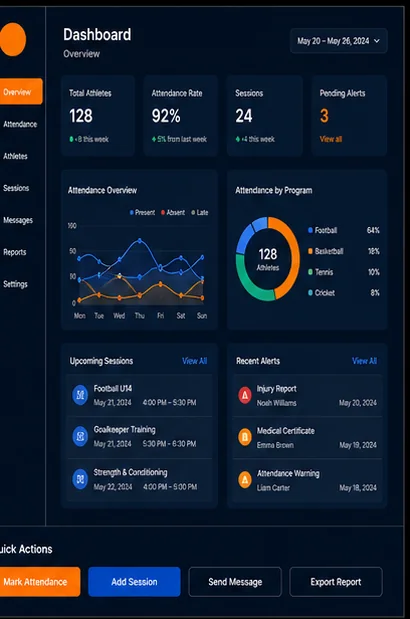This screenshot has width=410, height=619.
Task: Click the Total Athletes 128 card
Action: click(98, 116)
